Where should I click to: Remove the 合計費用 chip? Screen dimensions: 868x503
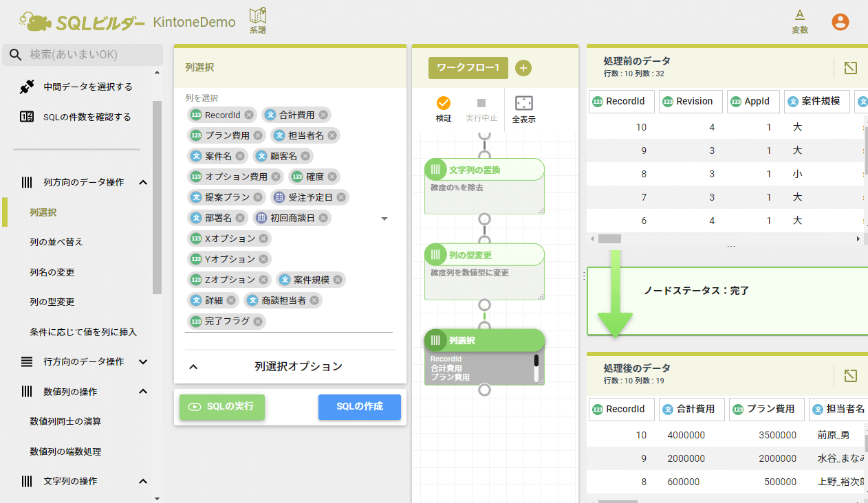click(x=323, y=115)
